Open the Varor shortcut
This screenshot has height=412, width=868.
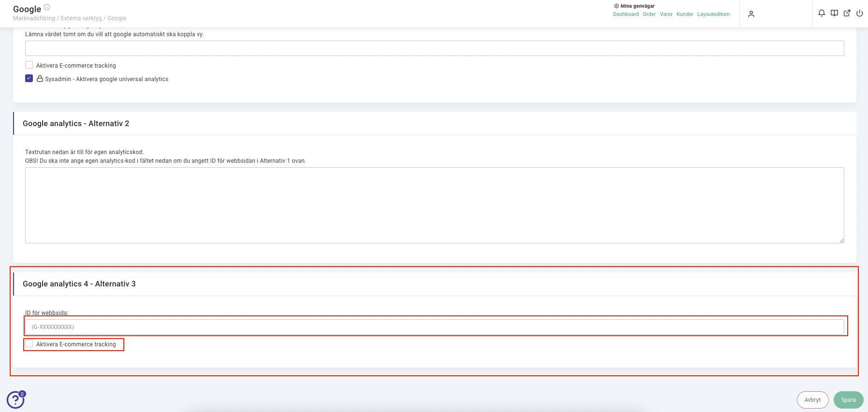coord(666,14)
